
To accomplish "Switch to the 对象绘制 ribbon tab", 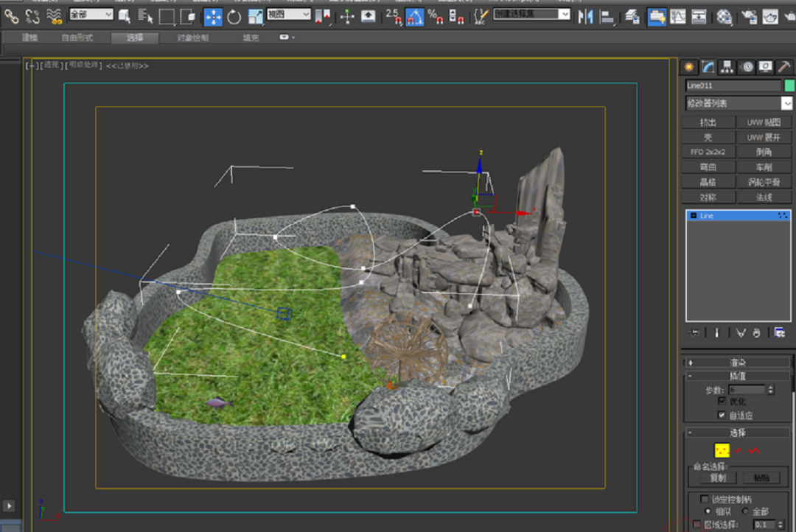I will click(192, 38).
